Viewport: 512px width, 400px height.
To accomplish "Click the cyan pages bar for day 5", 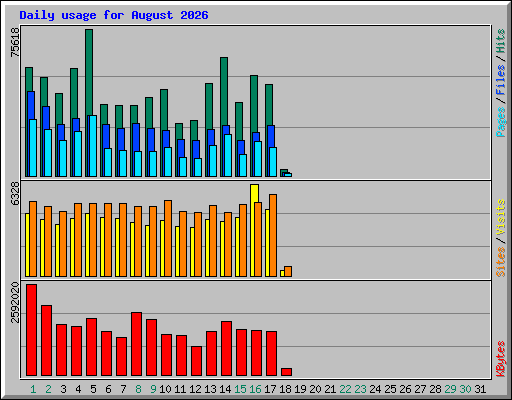I will pyautogui.click(x=93, y=146).
